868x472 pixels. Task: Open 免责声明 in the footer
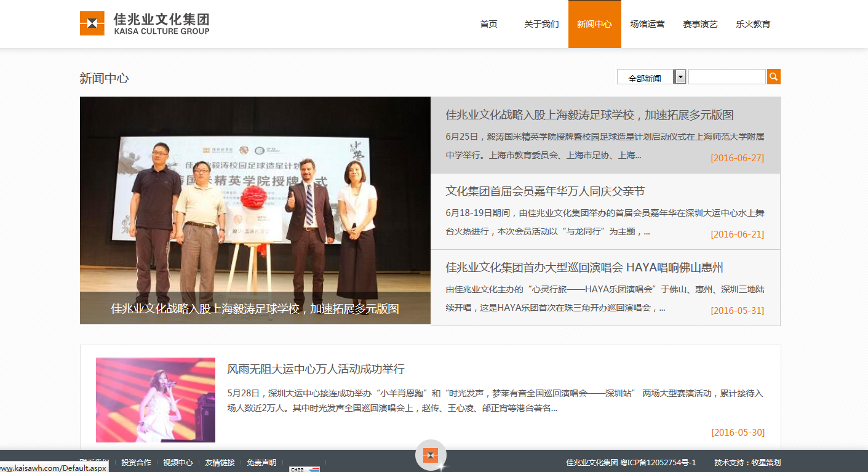(x=261, y=463)
